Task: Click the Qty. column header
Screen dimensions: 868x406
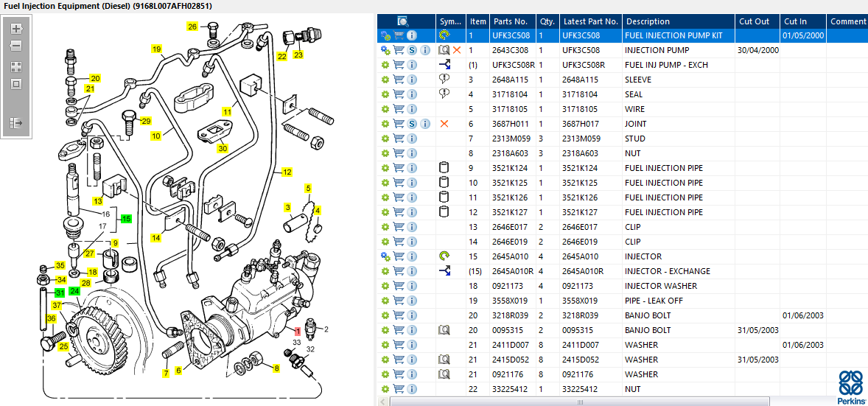Action: 547,21
